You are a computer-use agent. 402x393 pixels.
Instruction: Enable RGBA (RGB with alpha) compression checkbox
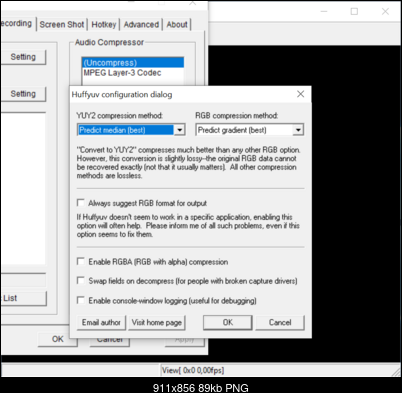[81, 261]
